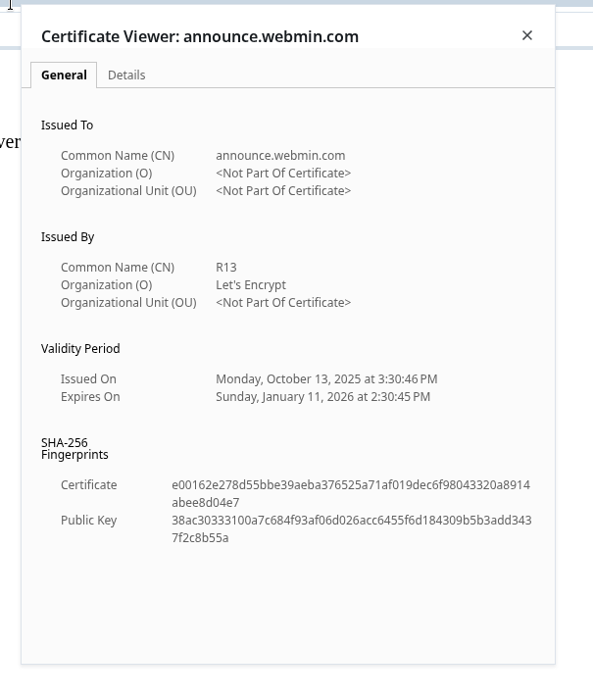Viewport: 593px width, 700px height.
Task: Click the October 13, 2025 issue date
Action: pos(326,378)
